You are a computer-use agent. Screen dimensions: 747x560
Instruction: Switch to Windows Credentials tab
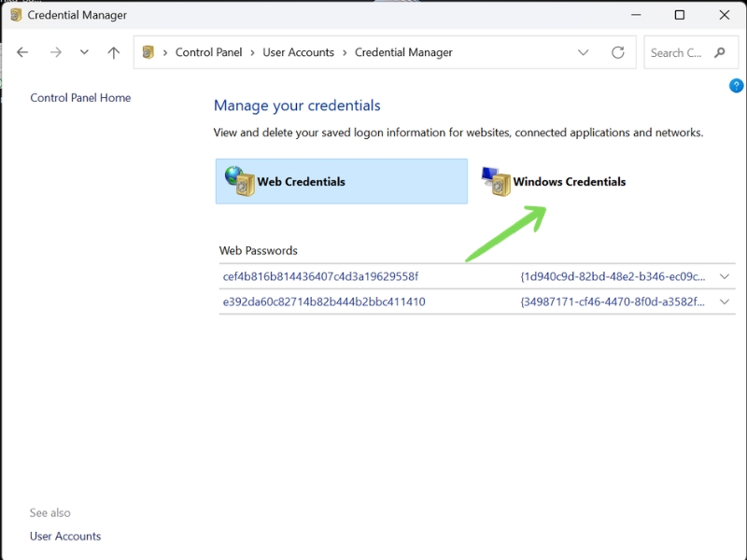554,181
